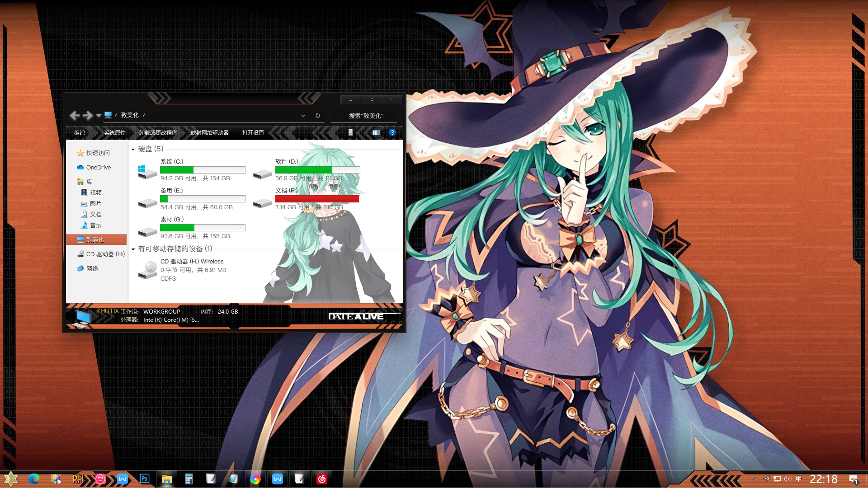Open the colorful pinwheel app icon
This screenshot has height=488, width=868.
pyautogui.click(x=255, y=479)
